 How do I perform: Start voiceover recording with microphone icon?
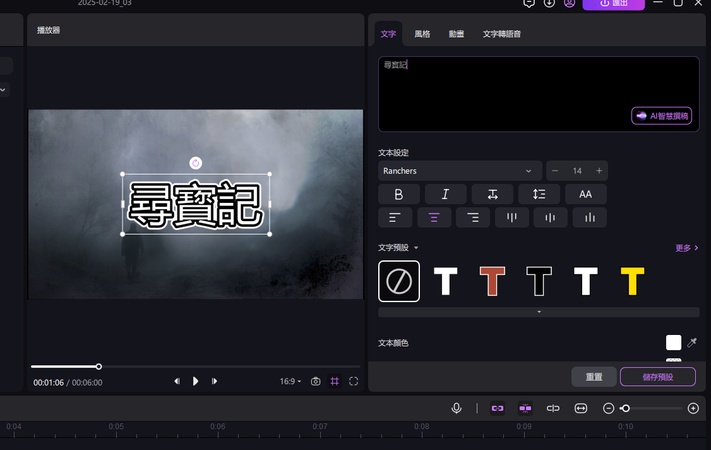(x=457, y=408)
